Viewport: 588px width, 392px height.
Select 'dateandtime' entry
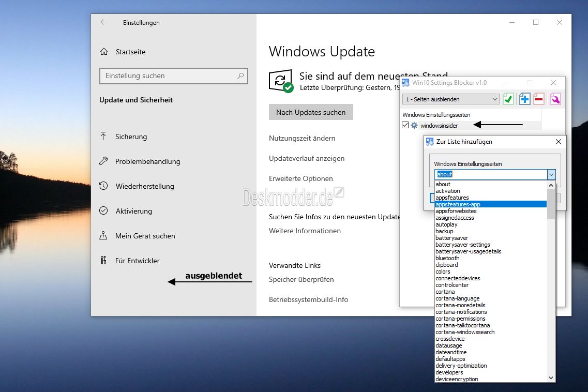(x=490, y=352)
